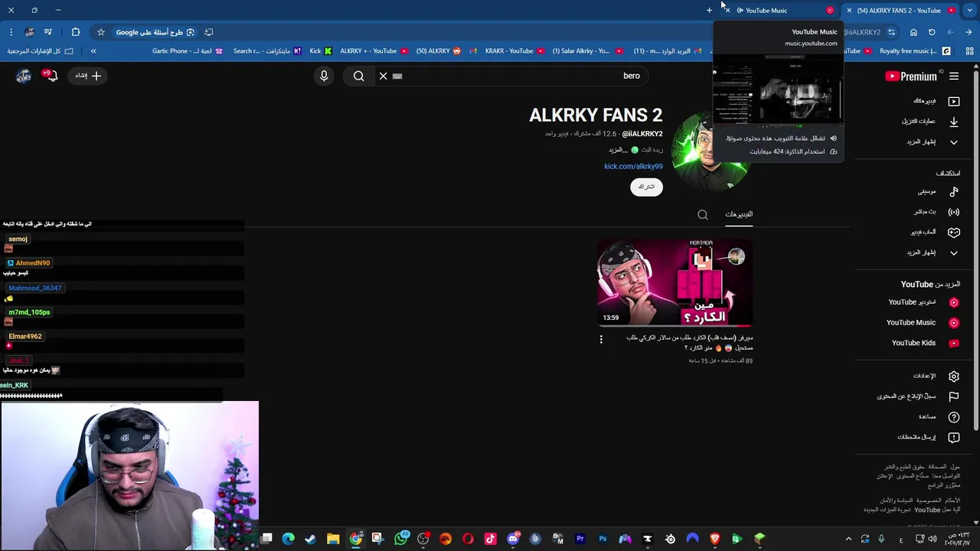Expand bookmarks bar overflow chevron
The height and width of the screenshot is (551, 980).
93,51
